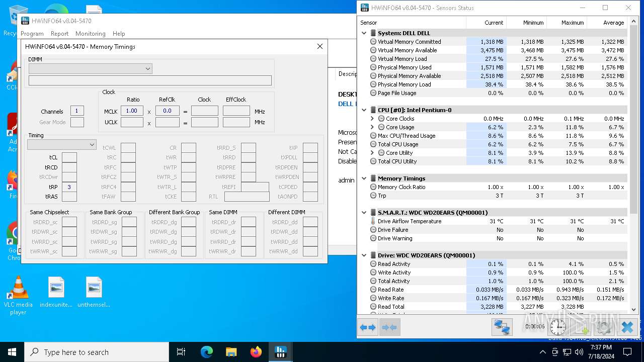Collapse the Drive: WDC WD20EARS group
This screenshot has width=644, height=362.
coord(364,255)
